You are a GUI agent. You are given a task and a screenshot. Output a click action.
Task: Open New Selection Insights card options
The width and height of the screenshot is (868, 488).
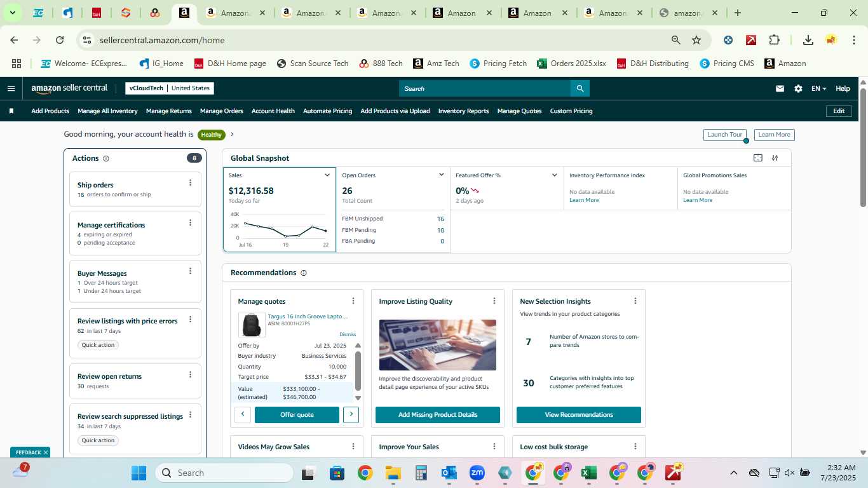coord(635,301)
